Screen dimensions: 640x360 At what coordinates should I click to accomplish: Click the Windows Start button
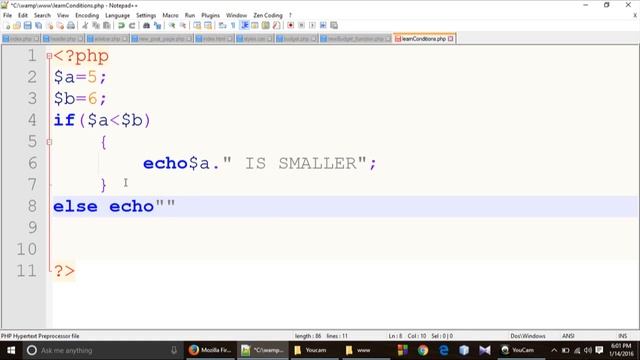click(11, 350)
